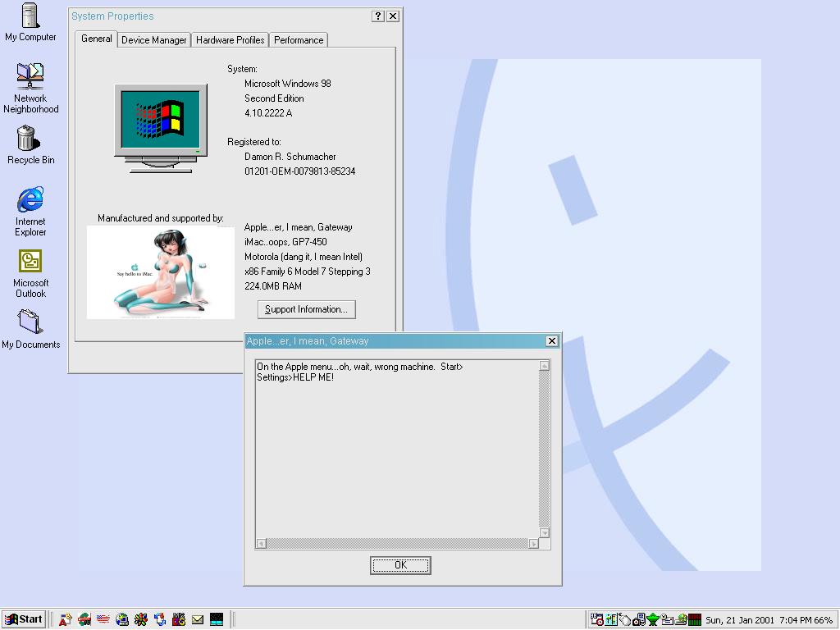Image resolution: width=840 pixels, height=630 pixels.
Task: Click the envelope mail icon in quick launch
Action: [198, 619]
